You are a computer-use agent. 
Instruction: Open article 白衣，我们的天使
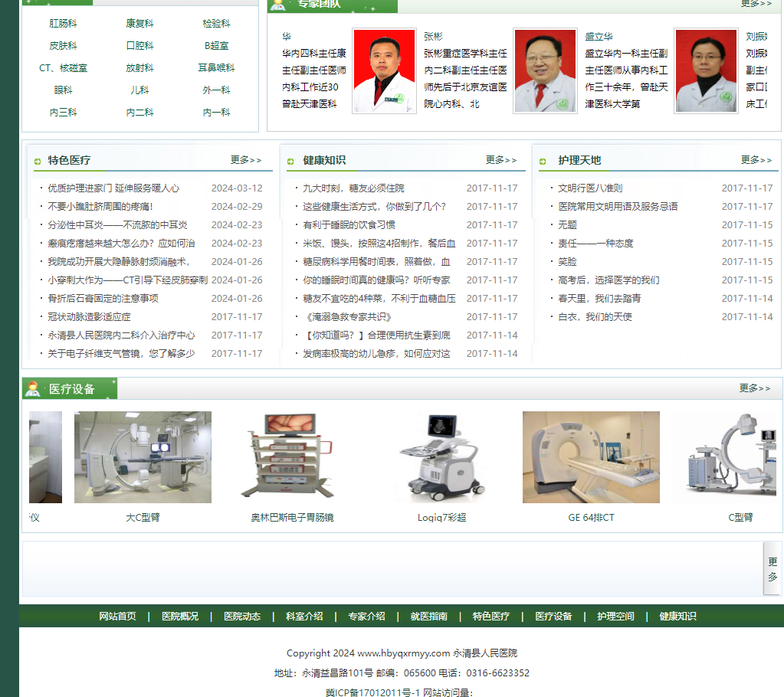595,317
